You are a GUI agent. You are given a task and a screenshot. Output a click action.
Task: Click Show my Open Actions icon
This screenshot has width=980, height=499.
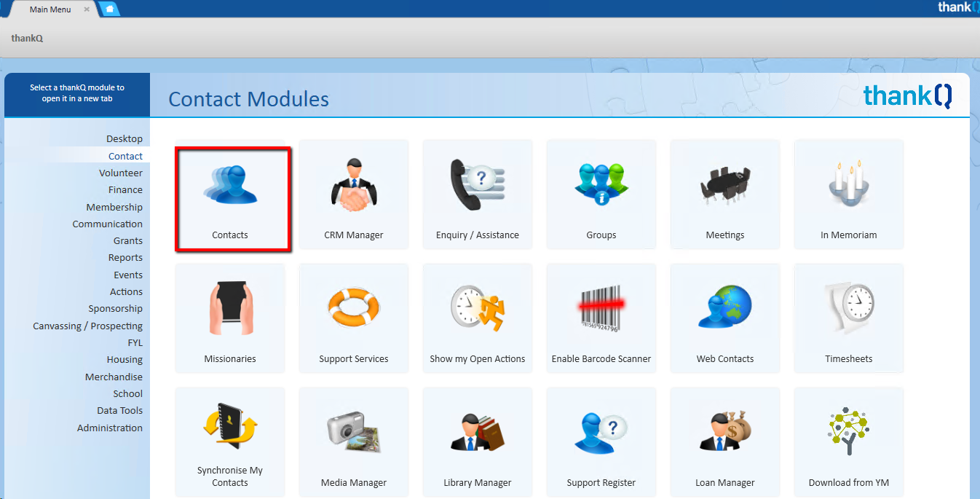point(478,318)
